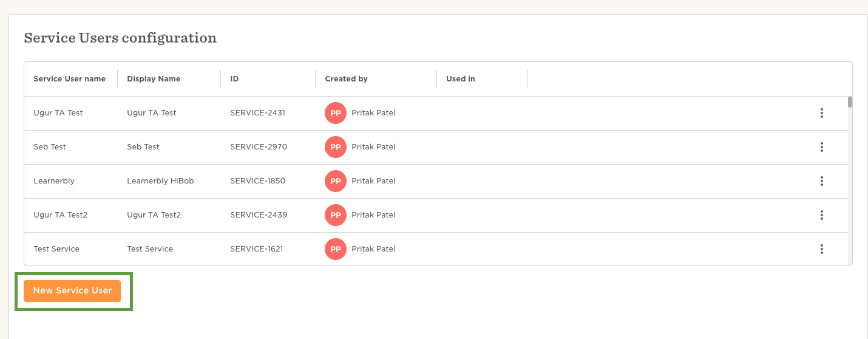Select the Ugur TA Test2 service user name
The height and width of the screenshot is (339, 868).
pos(61,215)
